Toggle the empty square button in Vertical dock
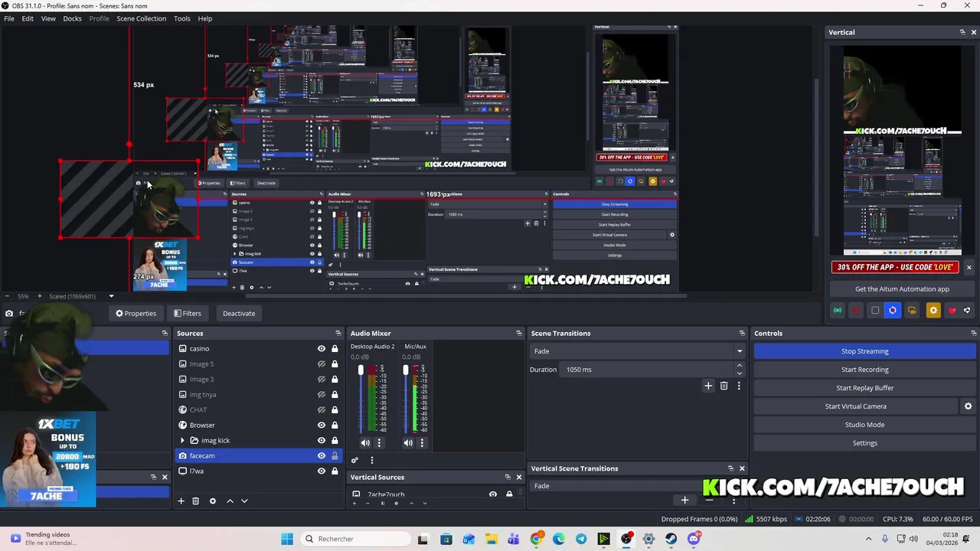Screen dimensions: 980x551 [x=875, y=310]
